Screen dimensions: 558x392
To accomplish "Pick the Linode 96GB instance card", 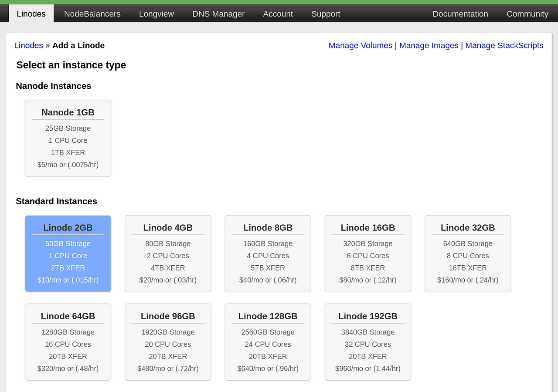I will click(x=168, y=342).
